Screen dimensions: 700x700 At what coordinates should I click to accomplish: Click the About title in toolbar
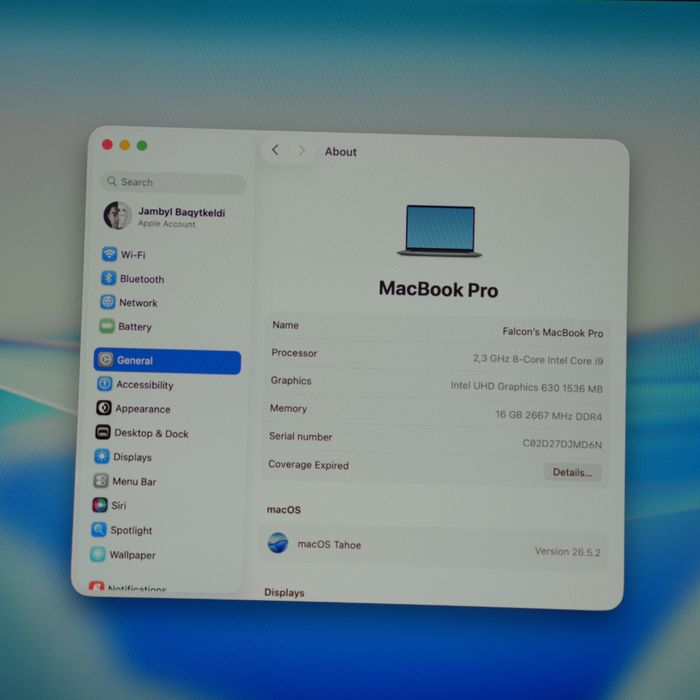click(341, 152)
